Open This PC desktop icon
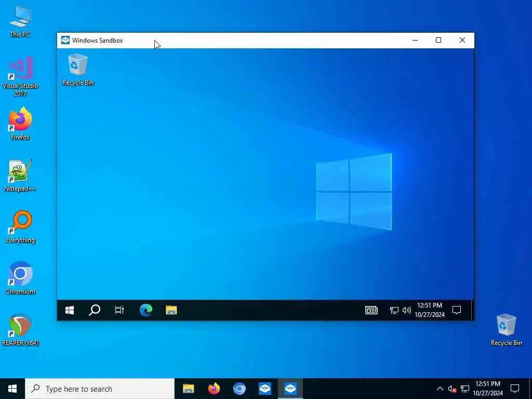Screen dimensions: 532x399 click(20, 21)
